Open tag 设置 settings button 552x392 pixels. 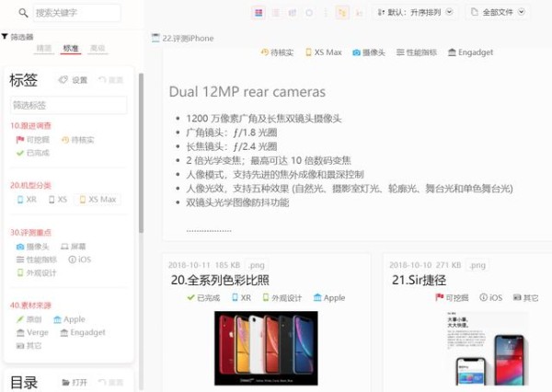point(73,80)
